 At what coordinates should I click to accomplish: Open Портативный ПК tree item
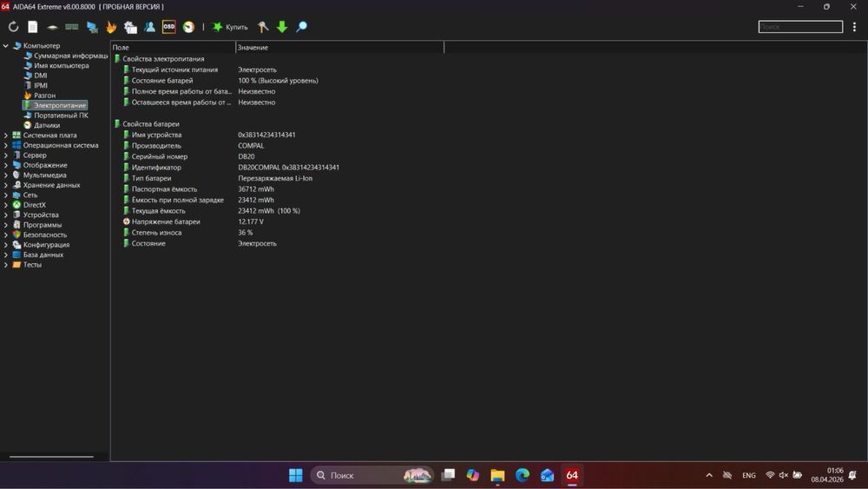click(56, 116)
